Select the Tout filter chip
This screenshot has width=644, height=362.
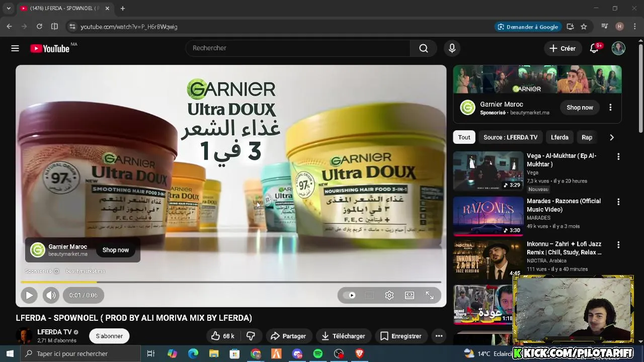pyautogui.click(x=464, y=137)
